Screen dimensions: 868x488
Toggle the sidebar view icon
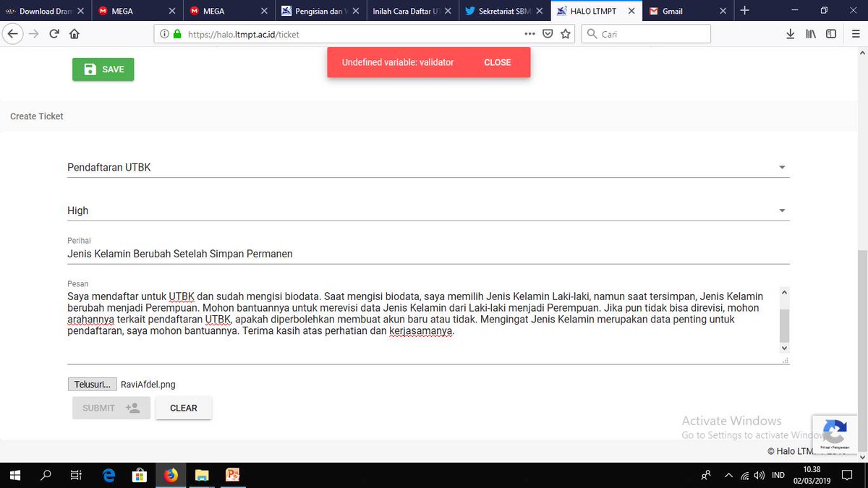click(x=831, y=34)
